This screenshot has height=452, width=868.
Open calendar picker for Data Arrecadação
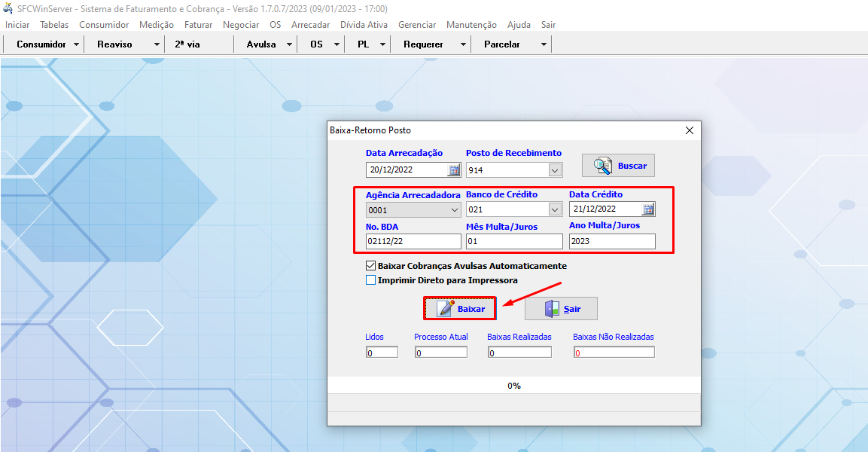point(454,170)
